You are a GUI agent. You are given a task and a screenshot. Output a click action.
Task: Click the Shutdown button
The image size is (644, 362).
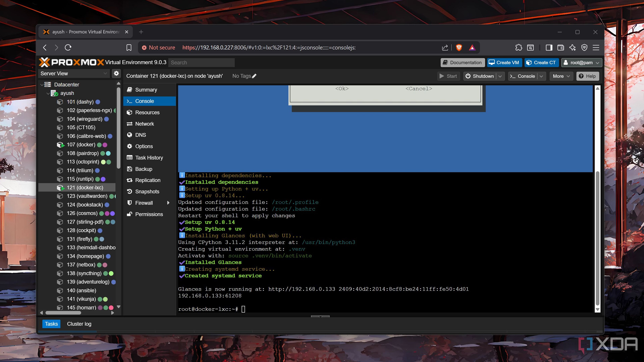coord(480,76)
